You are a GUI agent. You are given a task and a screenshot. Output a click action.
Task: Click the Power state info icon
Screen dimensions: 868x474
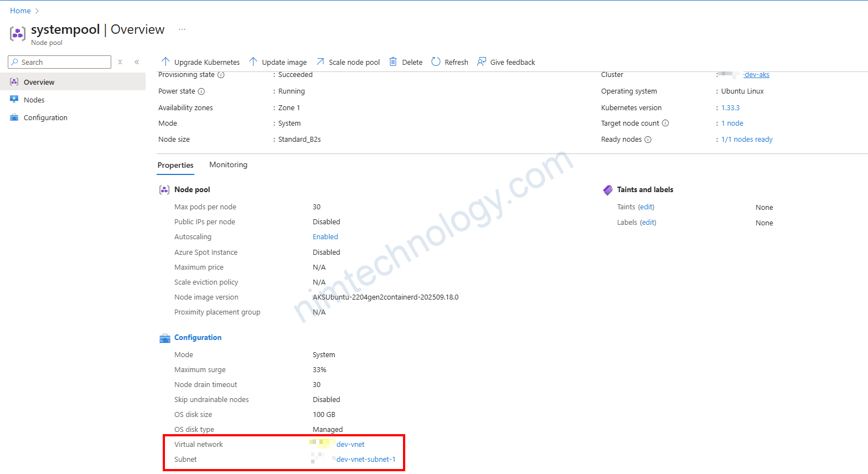tap(201, 91)
